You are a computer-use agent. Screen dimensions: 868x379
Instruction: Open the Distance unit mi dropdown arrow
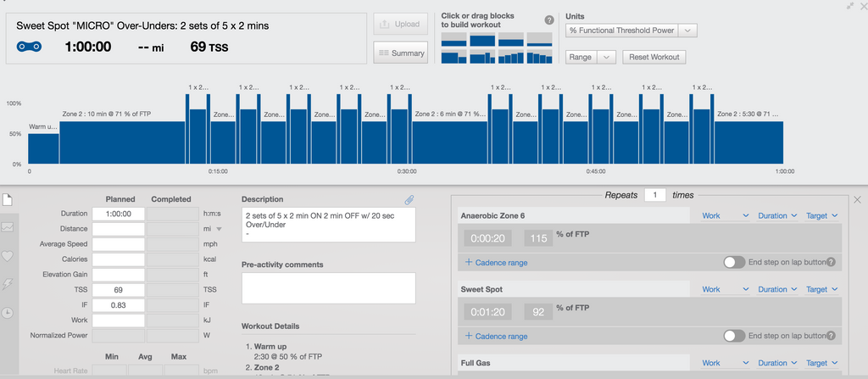(x=220, y=229)
